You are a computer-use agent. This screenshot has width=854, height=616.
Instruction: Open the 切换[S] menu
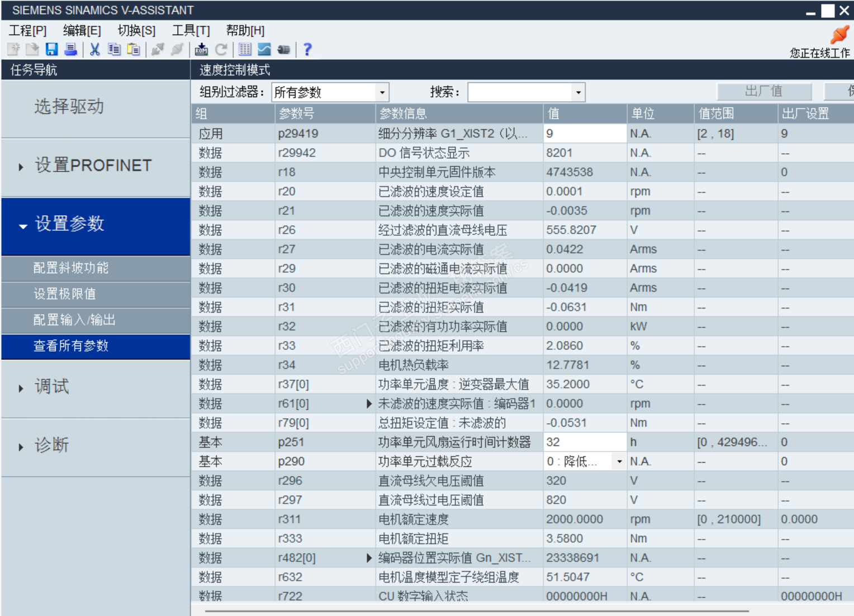[x=136, y=31]
